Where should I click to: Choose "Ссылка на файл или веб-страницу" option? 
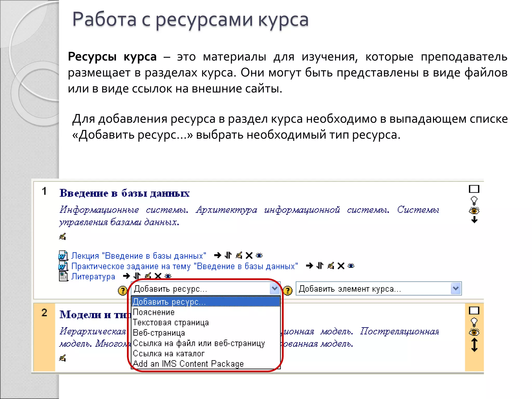click(x=206, y=343)
